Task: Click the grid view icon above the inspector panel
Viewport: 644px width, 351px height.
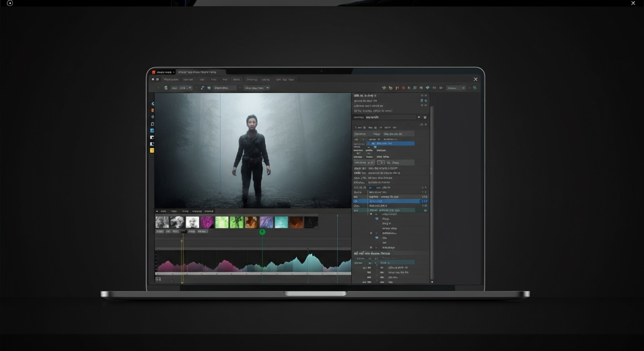Action: [x=425, y=117]
